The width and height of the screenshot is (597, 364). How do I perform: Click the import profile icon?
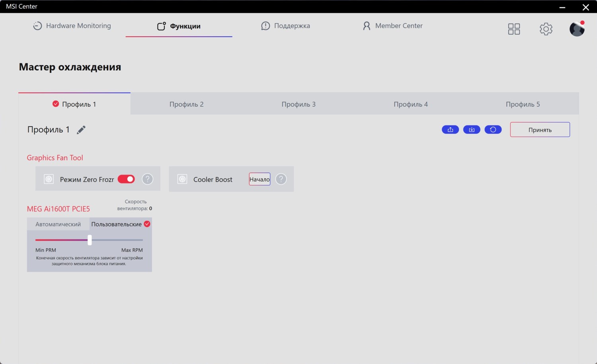point(472,130)
